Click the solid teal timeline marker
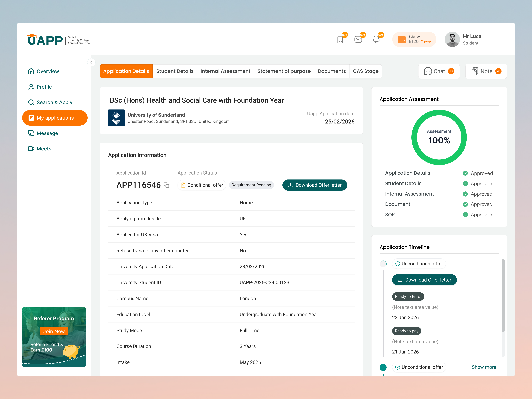The height and width of the screenshot is (399, 532). (x=383, y=367)
